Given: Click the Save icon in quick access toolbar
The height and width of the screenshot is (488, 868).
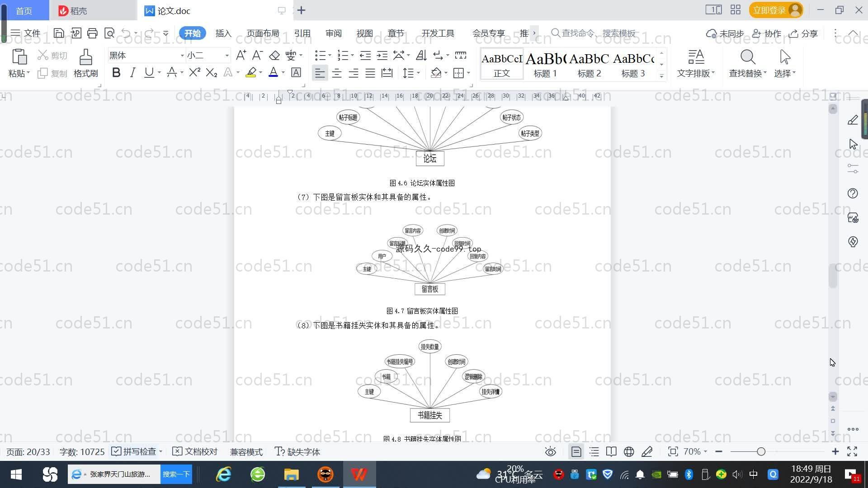Looking at the screenshot, I should pyautogui.click(x=59, y=33).
